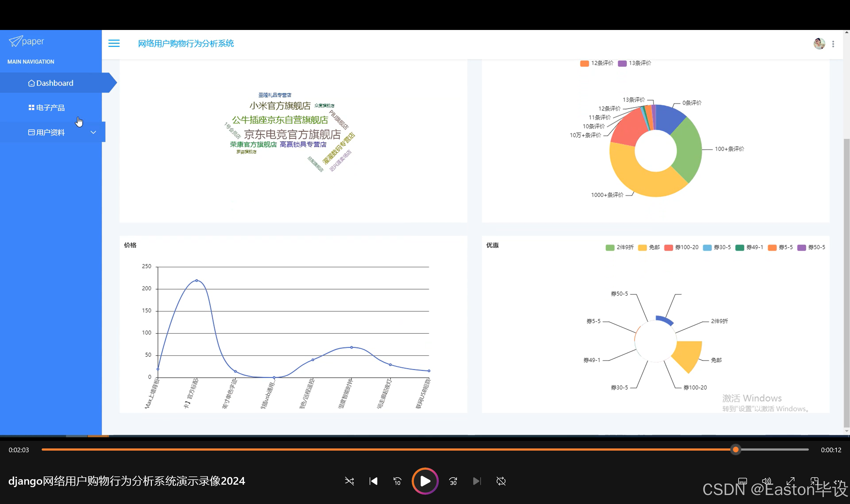Click the 公牛插座京东自营旗舰店 word in cloud
Image resolution: width=850 pixels, height=504 pixels.
[280, 120]
